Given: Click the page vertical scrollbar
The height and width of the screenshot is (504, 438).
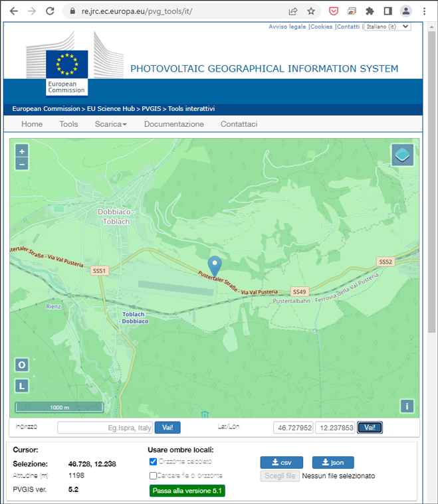Looking at the screenshot, I should click(x=431, y=181).
